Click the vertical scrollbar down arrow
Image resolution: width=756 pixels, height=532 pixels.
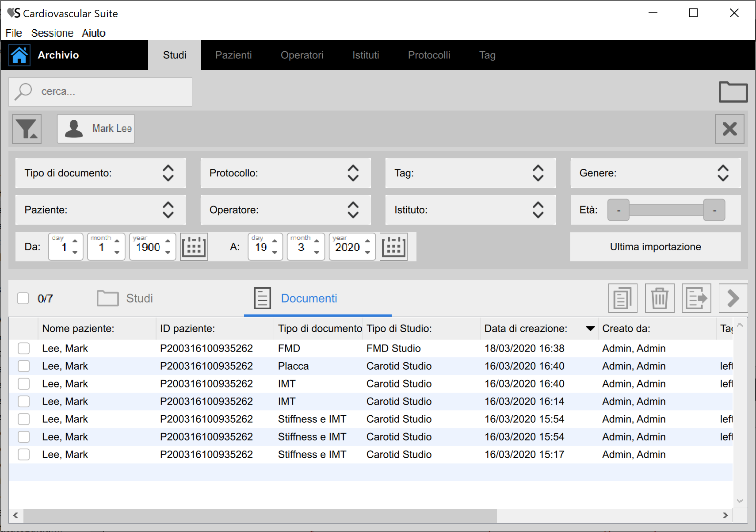[740, 501]
